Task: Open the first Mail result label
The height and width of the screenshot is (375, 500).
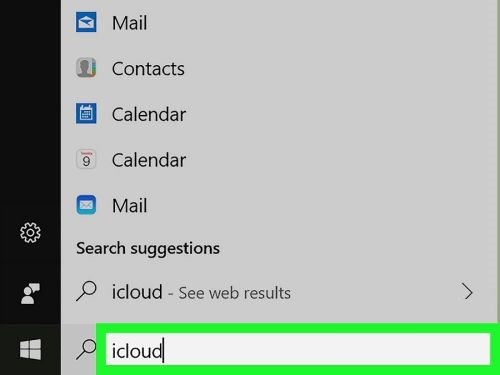Action: (129, 23)
